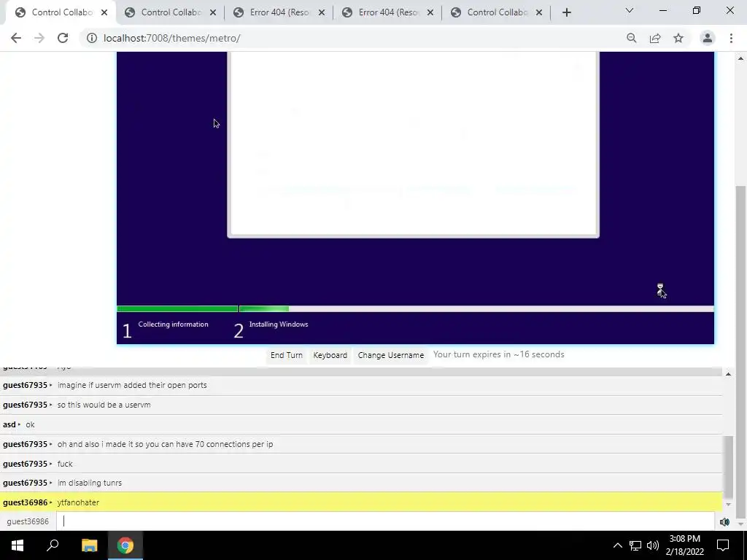Image resolution: width=747 pixels, height=560 pixels.
Task: Close the first Error 404 tab
Action: (322, 12)
